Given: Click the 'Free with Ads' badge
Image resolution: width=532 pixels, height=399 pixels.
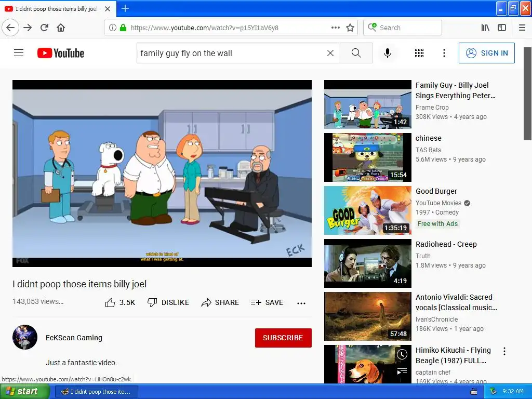Looking at the screenshot, I should [x=437, y=223].
